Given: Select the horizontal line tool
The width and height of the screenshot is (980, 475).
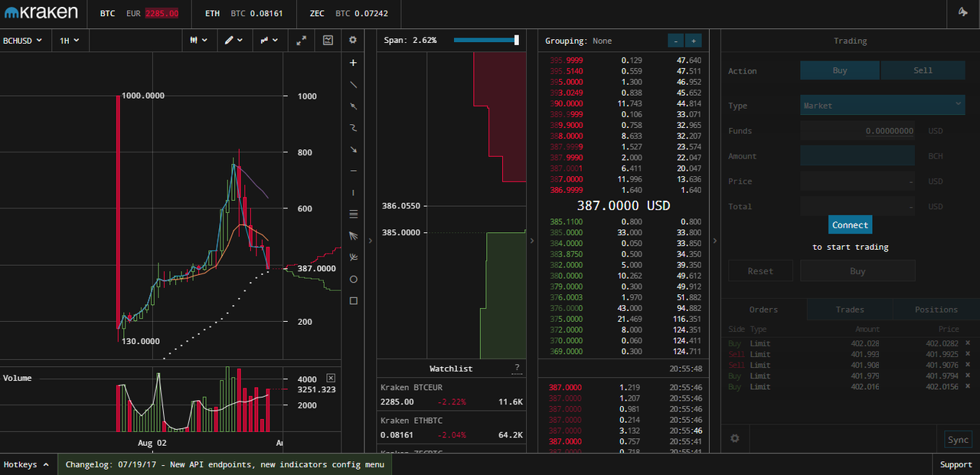Looking at the screenshot, I should pyautogui.click(x=353, y=171).
